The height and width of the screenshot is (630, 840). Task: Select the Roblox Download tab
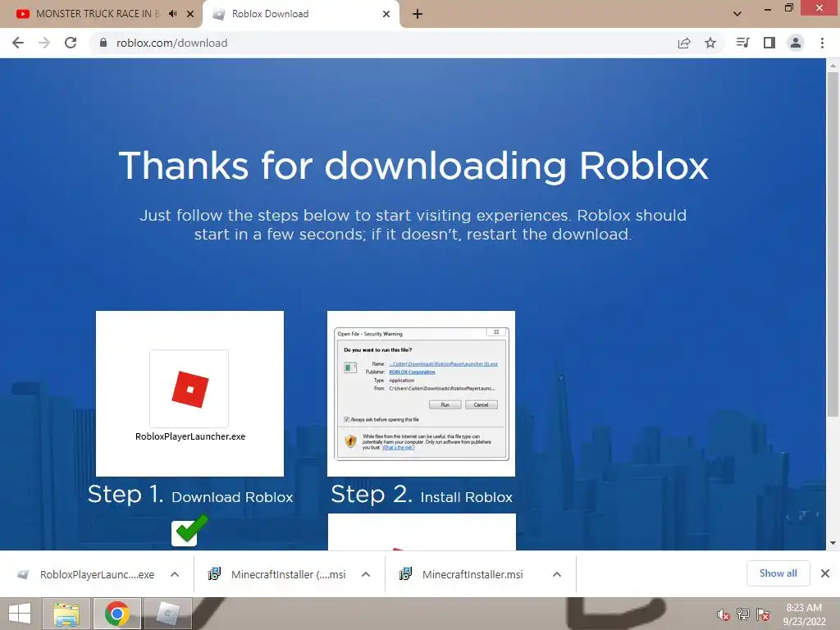pos(300,14)
